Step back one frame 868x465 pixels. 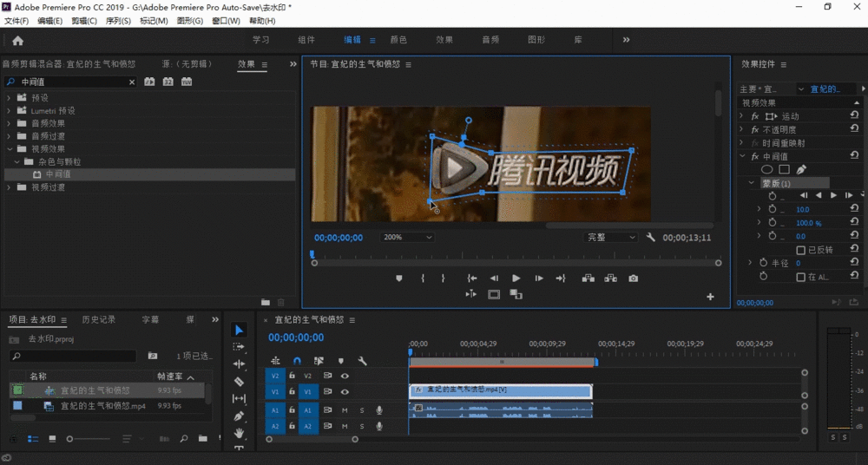point(494,278)
